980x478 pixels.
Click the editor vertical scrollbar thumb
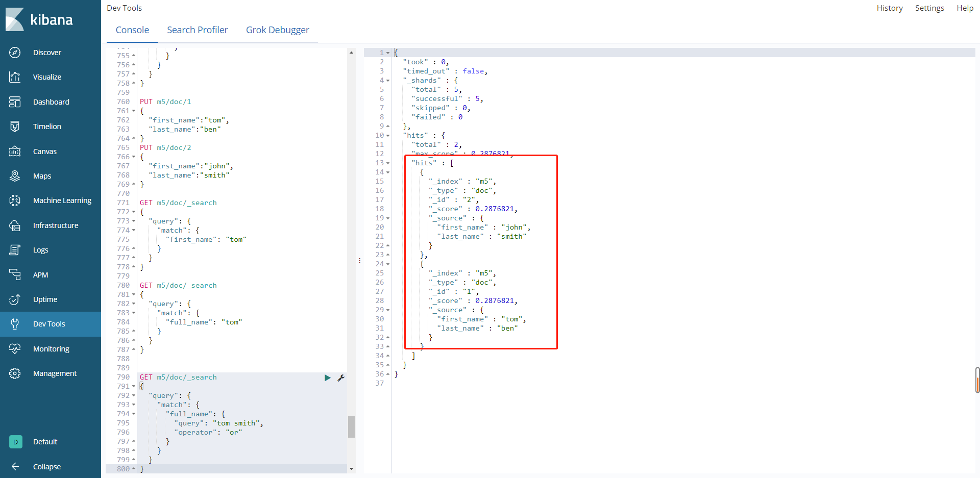(351, 426)
